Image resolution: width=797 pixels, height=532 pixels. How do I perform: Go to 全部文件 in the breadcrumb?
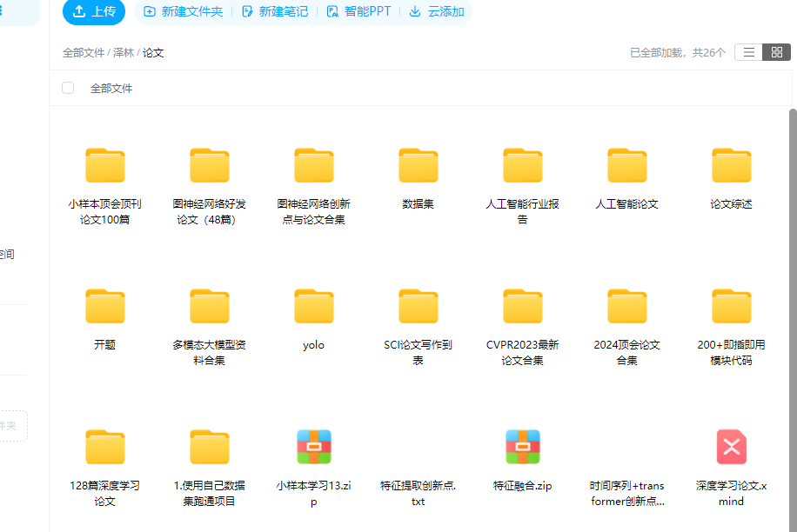point(84,53)
